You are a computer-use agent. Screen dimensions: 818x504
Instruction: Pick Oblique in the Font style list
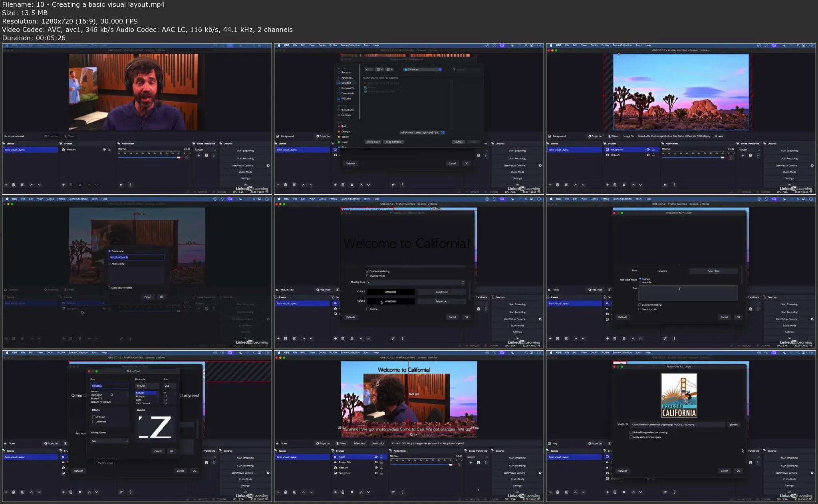click(x=141, y=397)
